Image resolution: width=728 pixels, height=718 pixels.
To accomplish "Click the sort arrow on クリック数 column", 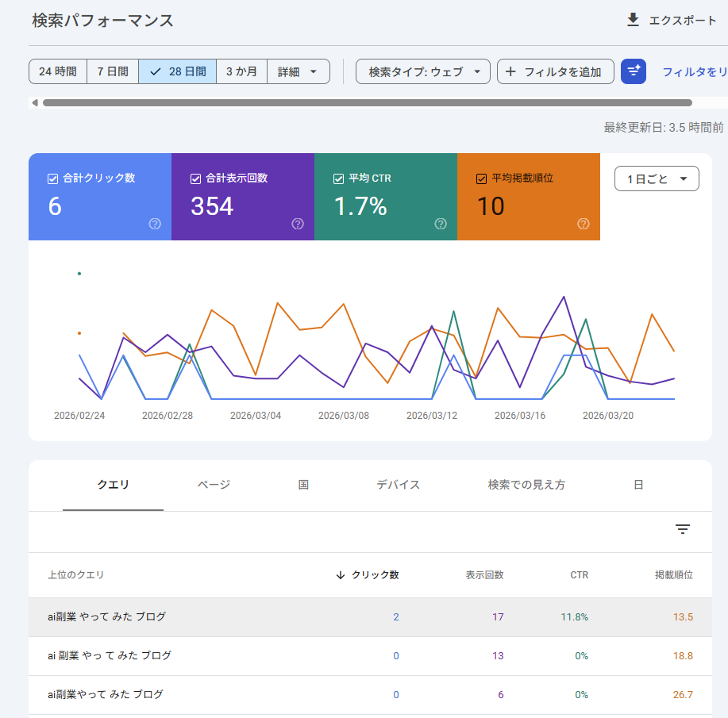I will pos(340,575).
